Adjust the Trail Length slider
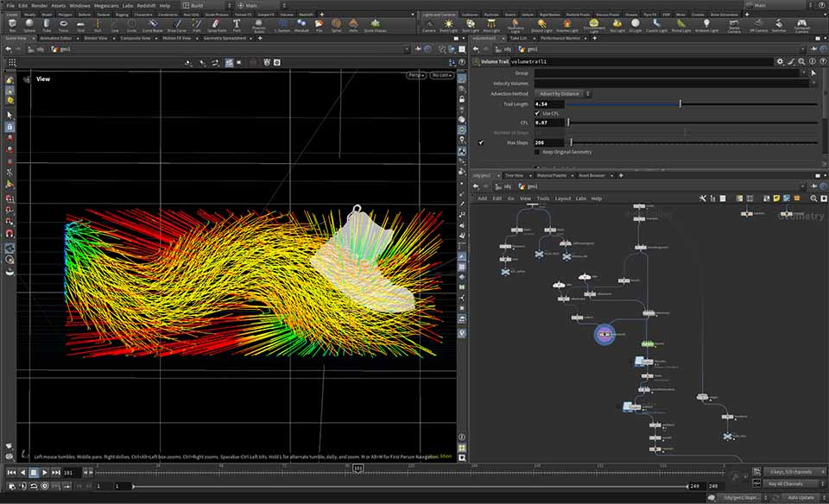The height and width of the screenshot is (504, 829). [x=680, y=104]
